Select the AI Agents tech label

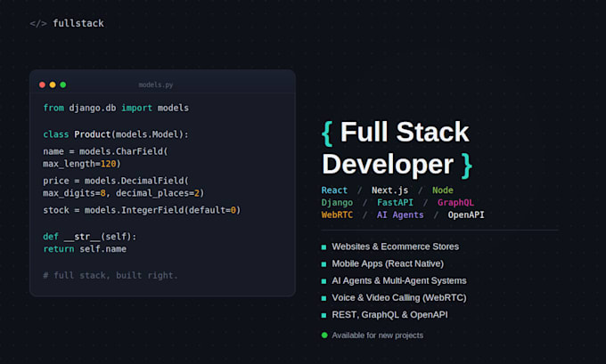click(x=400, y=215)
